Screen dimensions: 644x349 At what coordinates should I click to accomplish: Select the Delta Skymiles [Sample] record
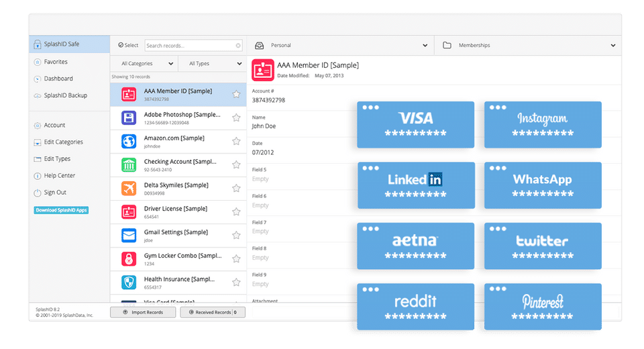(178, 189)
